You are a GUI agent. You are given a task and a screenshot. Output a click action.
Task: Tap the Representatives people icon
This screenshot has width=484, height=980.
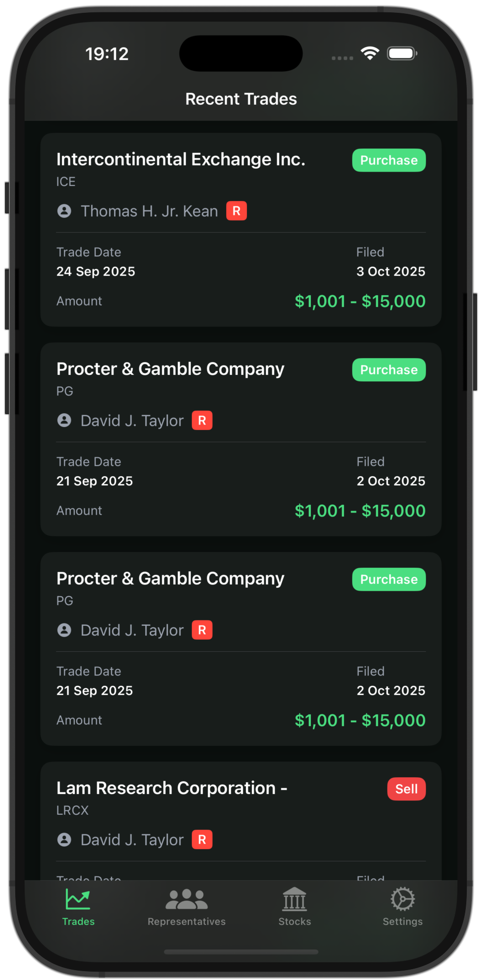click(x=186, y=900)
